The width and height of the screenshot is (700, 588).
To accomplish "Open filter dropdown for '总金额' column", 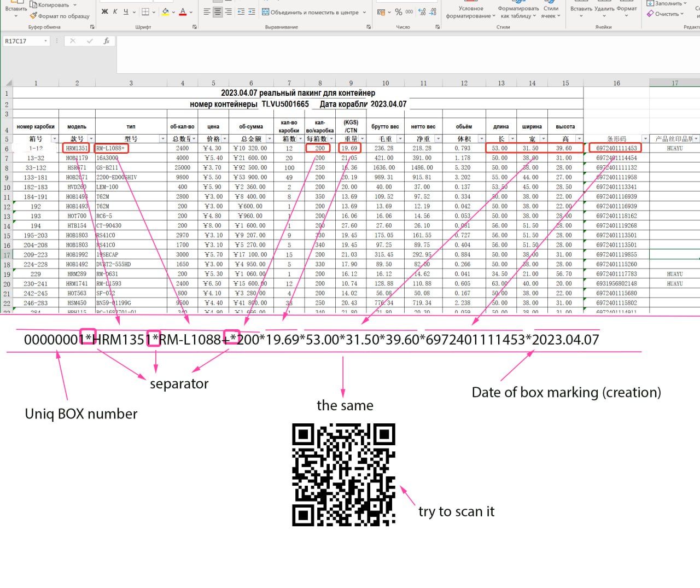I will pos(269,139).
